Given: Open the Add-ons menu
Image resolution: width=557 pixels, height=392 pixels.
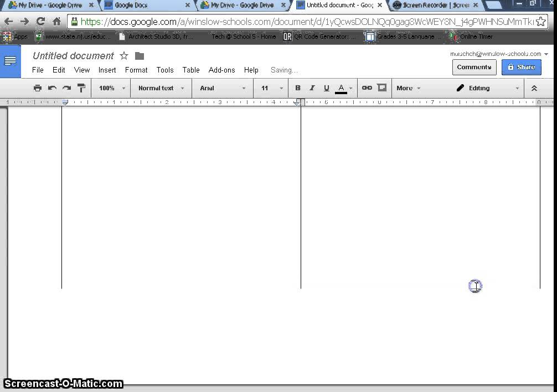Looking at the screenshot, I should (221, 70).
